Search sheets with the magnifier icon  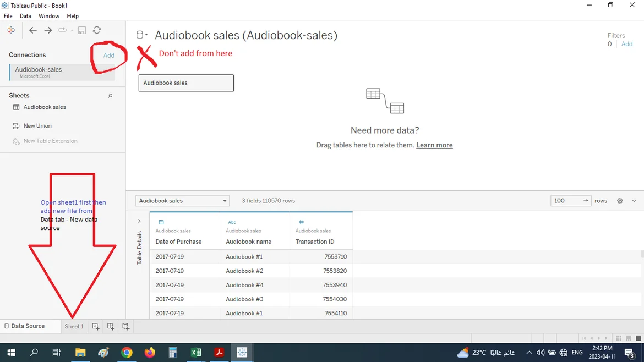[110, 96]
